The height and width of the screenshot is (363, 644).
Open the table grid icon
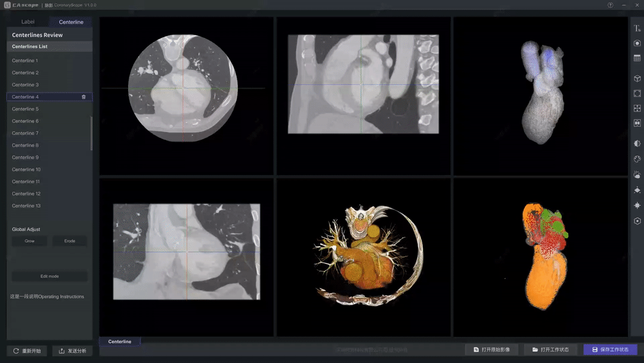pos(637,58)
